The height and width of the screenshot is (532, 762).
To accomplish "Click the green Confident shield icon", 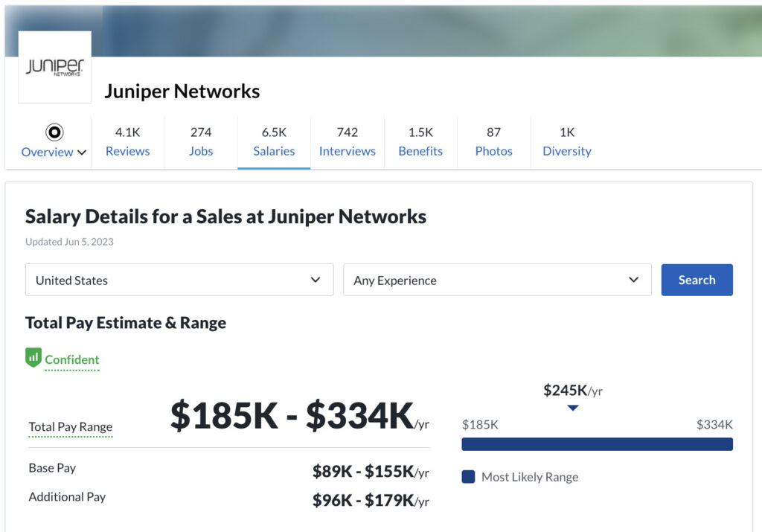I will tap(33, 358).
